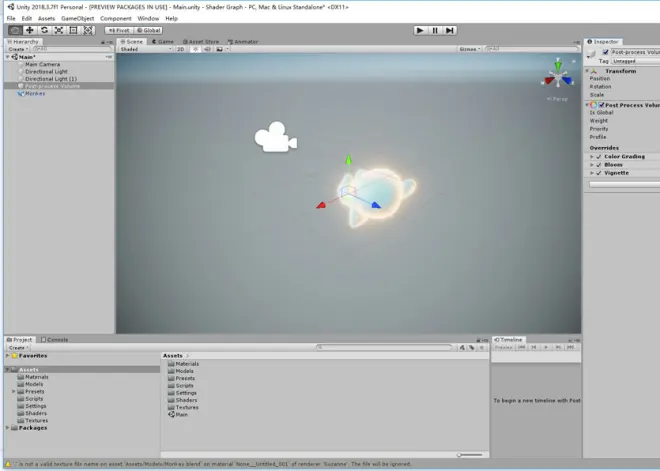Viewport: 660px width, 471px height.
Task: Click the green Y axis of scene gizmo
Action: coord(558,65)
